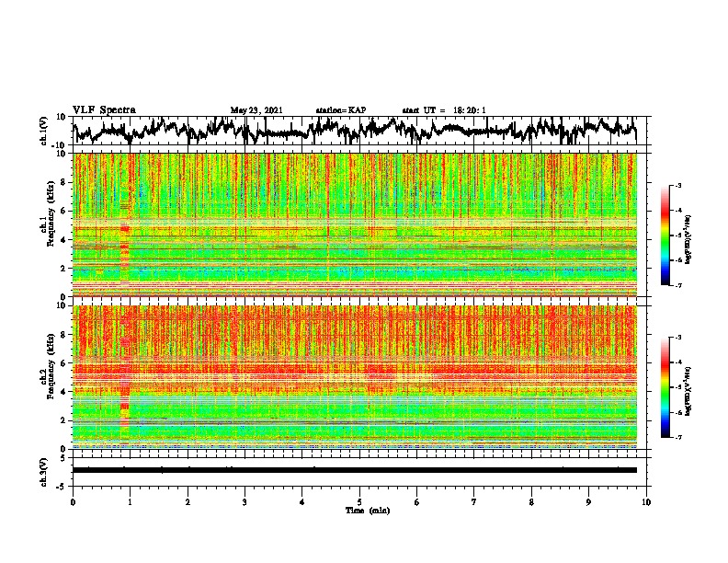This screenshot has height=563, width=728.
Task: Click the time axis tick label "1"
Action: [130, 502]
